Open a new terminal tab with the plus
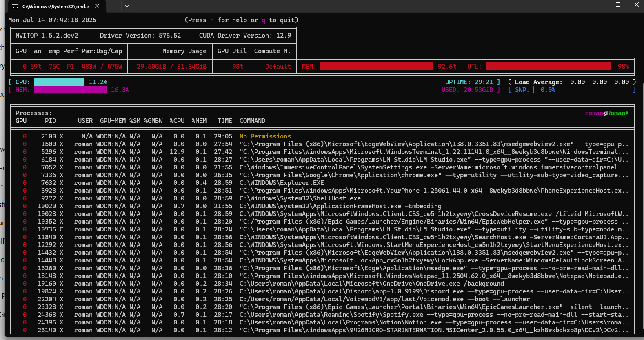Screen dimensions: 644x340 [x=115, y=6]
